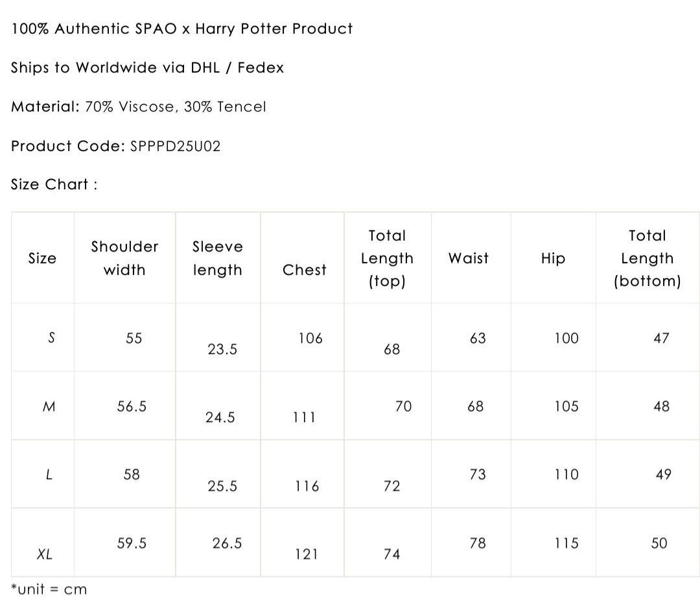This screenshot has height=612, width=700.
Task: Click the sleeve length value 25.5
Action: 222,486
